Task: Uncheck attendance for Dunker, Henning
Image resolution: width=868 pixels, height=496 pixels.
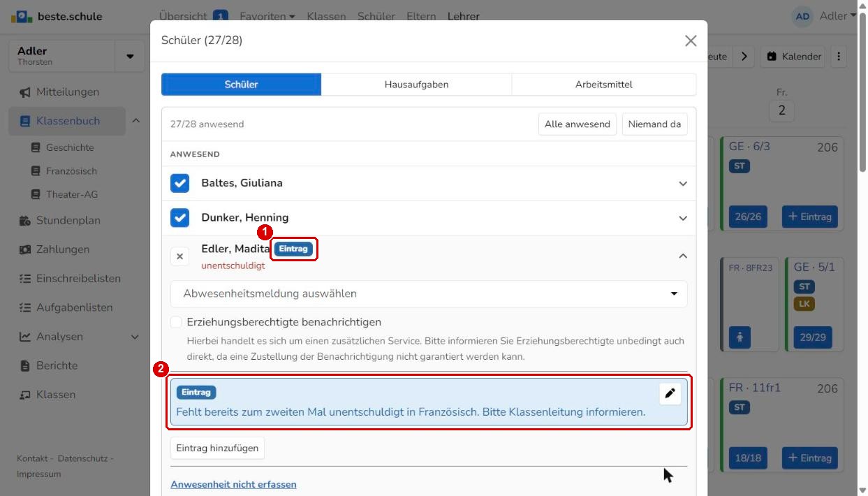Action: tap(180, 217)
